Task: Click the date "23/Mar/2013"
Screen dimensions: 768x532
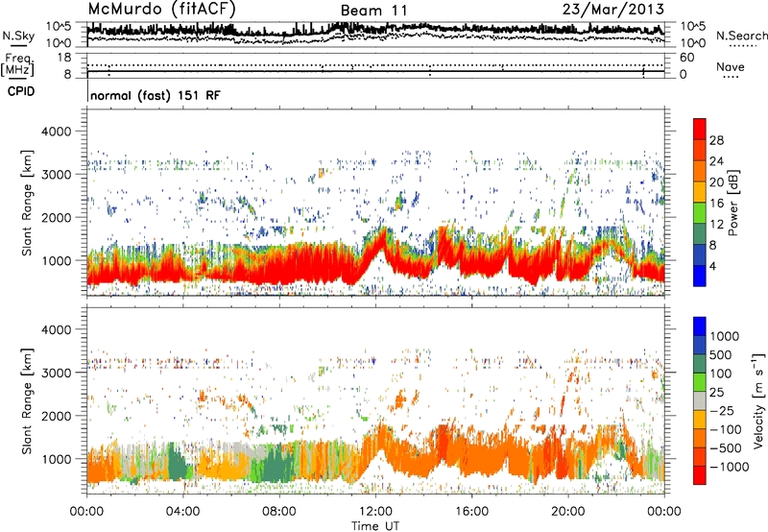Action: click(x=612, y=10)
